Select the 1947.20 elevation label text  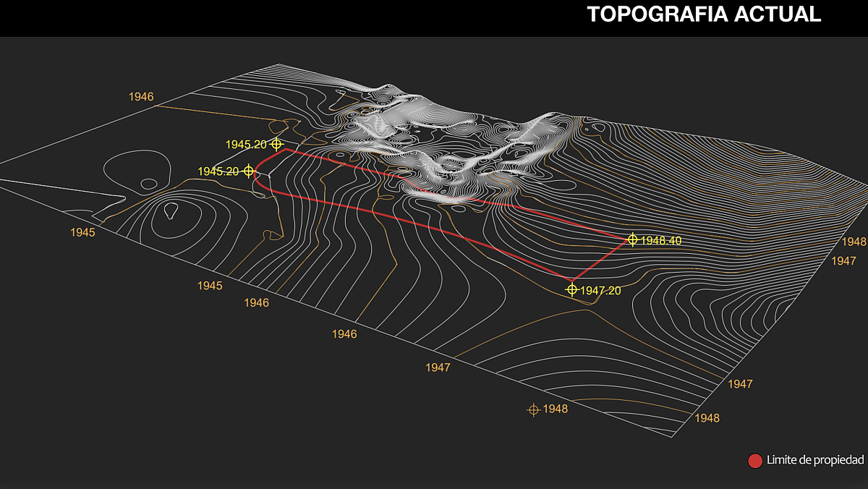[x=600, y=290]
